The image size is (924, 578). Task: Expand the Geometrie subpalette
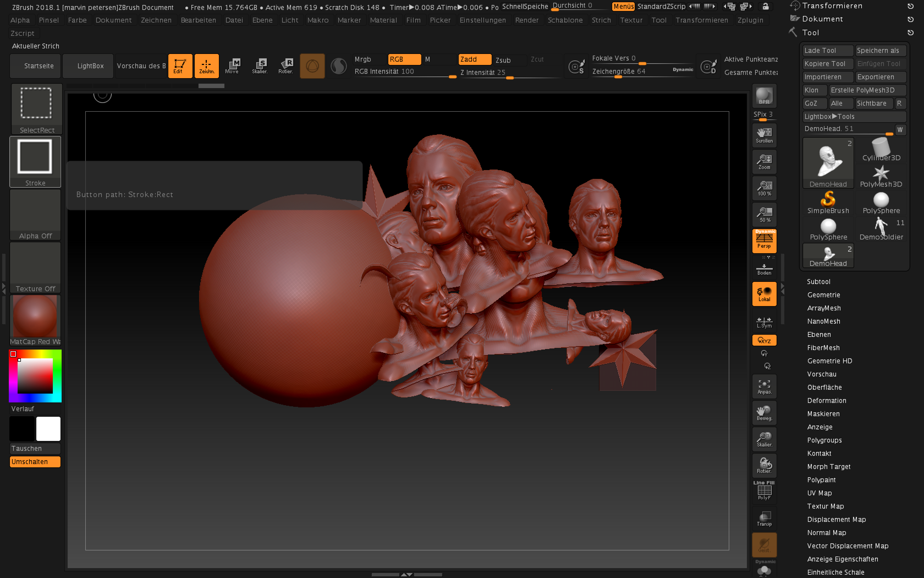point(824,295)
